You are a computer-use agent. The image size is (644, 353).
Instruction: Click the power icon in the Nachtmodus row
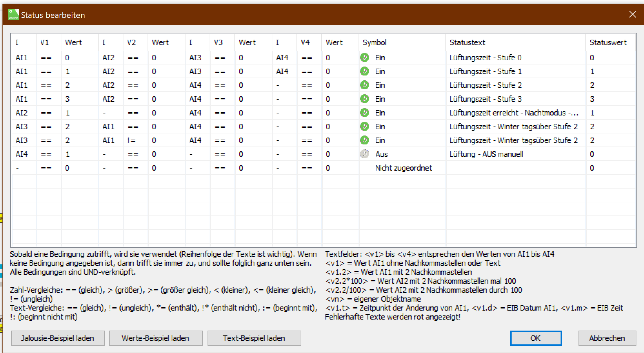click(364, 113)
